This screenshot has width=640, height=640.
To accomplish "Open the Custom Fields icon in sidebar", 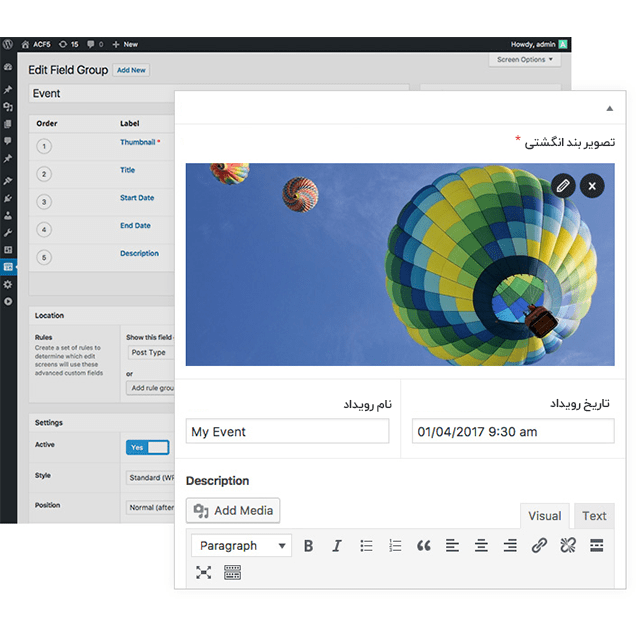I will pyautogui.click(x=8, y=267).
